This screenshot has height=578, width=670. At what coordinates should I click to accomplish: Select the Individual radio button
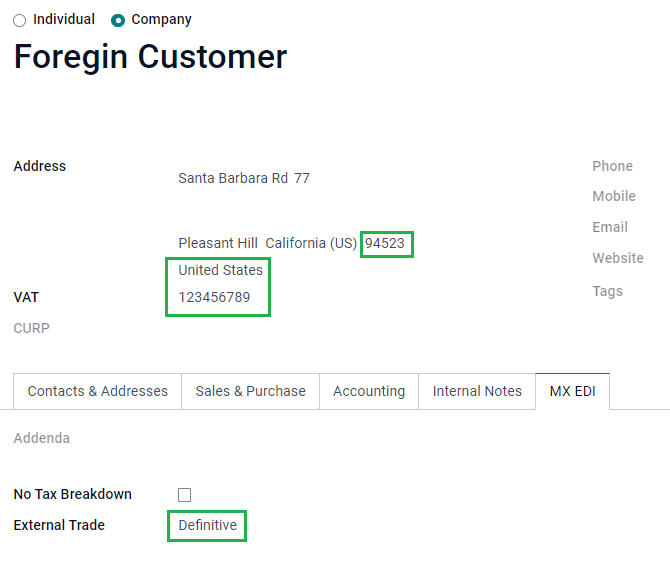20,20
